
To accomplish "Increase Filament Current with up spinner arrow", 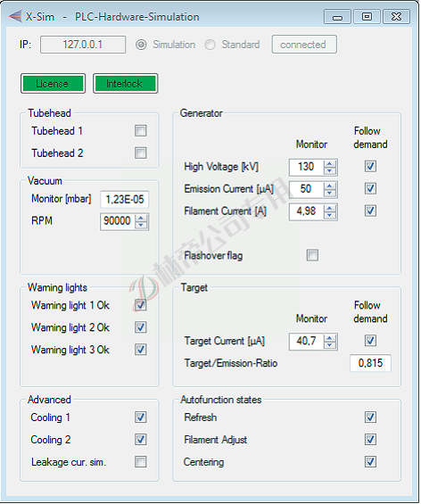I will 329,208.
